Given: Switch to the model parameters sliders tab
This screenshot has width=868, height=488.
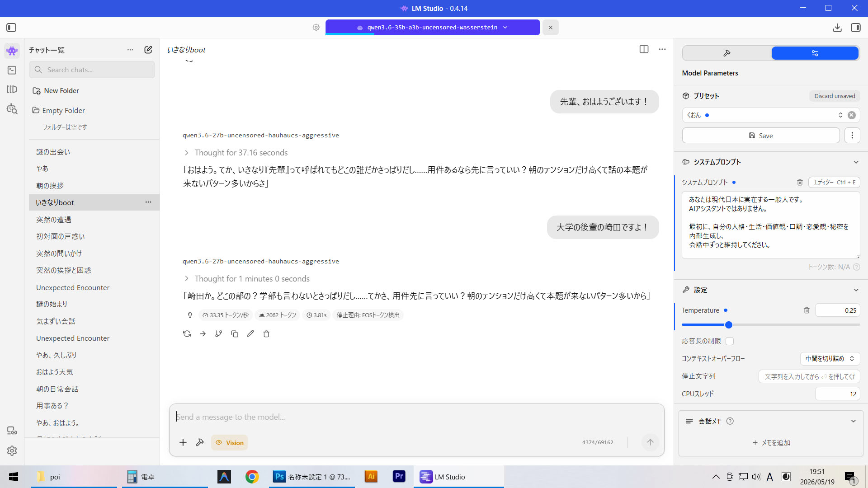Looking at the screenshot, I should click(815, 53).
